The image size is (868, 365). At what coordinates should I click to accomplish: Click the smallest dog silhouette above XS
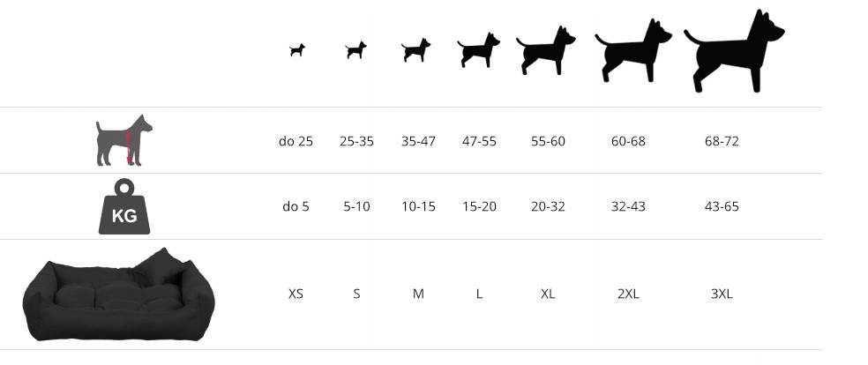pyautogui.click(x=297, y=50)
